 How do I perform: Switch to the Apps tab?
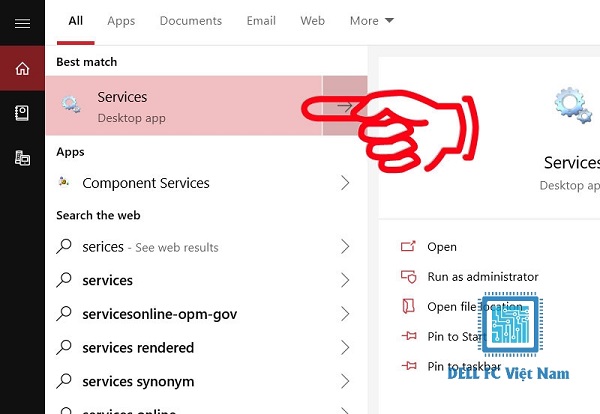pyautogui.click(x=121, y=21)
